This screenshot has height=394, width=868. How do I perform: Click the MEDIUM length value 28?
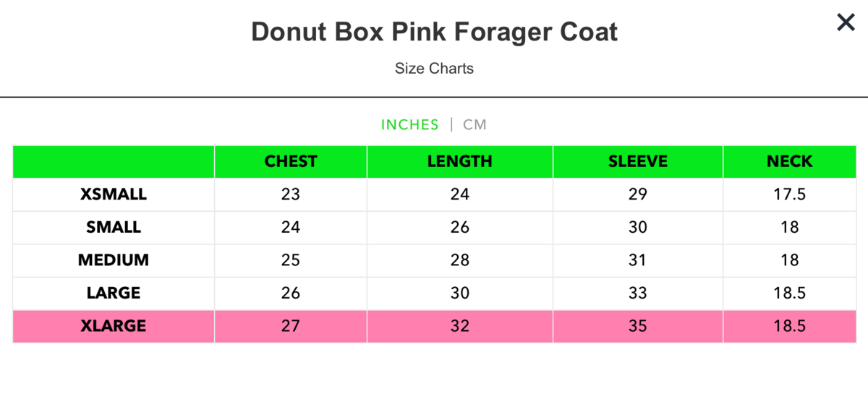click(459, 260)
